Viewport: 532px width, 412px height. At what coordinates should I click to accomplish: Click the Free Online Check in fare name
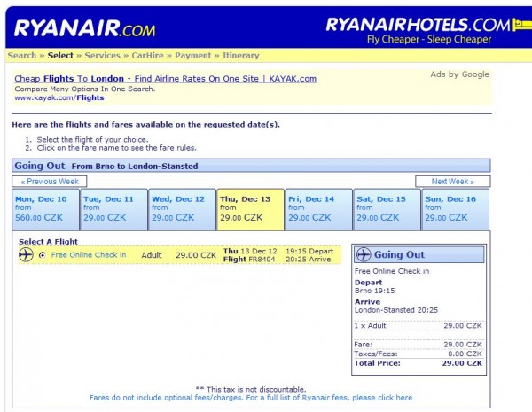(88, 255)
